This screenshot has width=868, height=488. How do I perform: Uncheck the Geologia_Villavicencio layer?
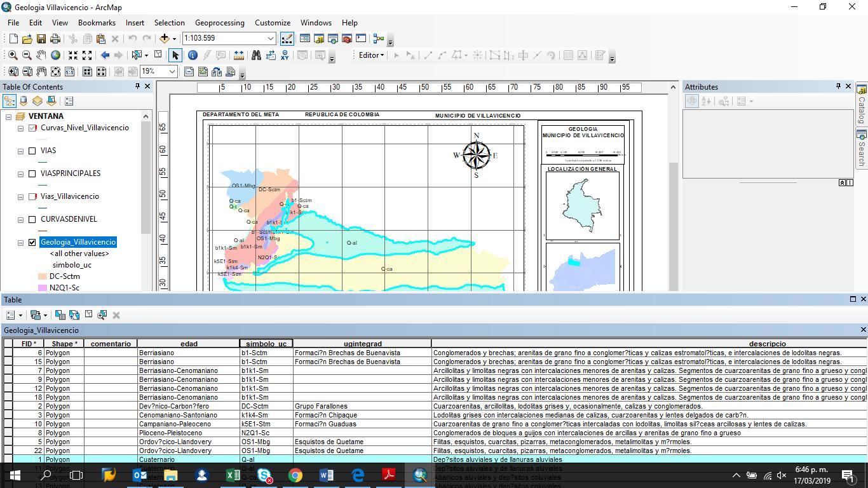pyautogui.click(x=32, y=242)
